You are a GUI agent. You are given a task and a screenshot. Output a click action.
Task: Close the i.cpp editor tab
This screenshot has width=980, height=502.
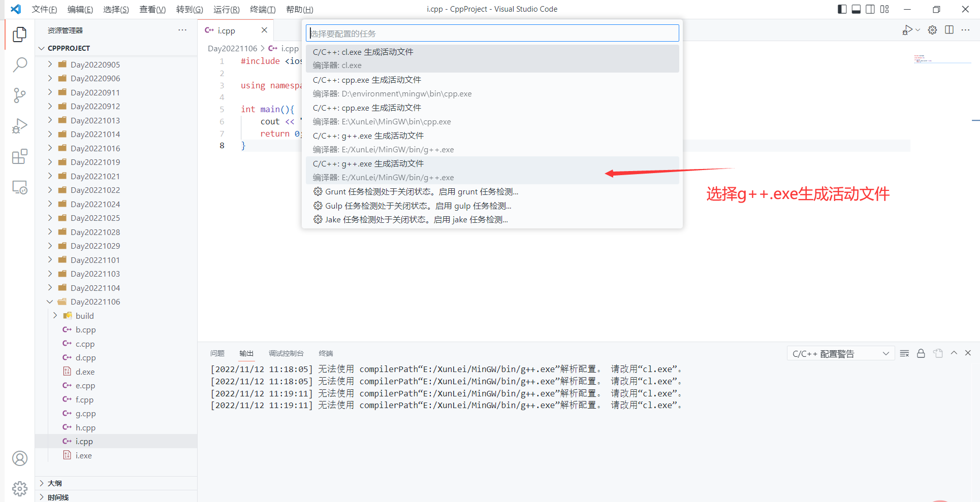264,30
